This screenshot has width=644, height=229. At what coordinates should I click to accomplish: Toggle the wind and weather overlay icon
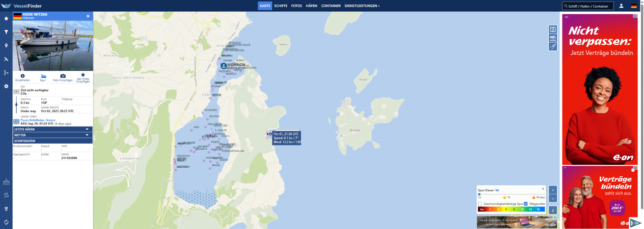click(553, 38)
